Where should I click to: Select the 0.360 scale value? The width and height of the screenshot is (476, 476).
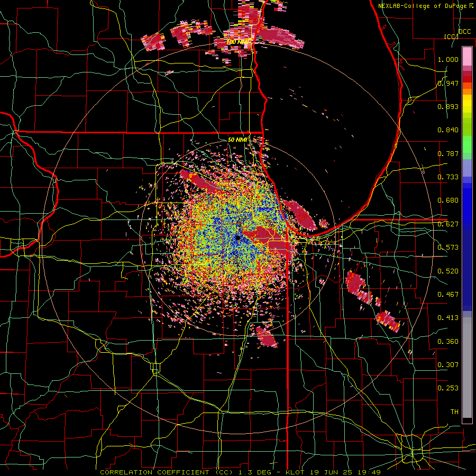[448, 342]
